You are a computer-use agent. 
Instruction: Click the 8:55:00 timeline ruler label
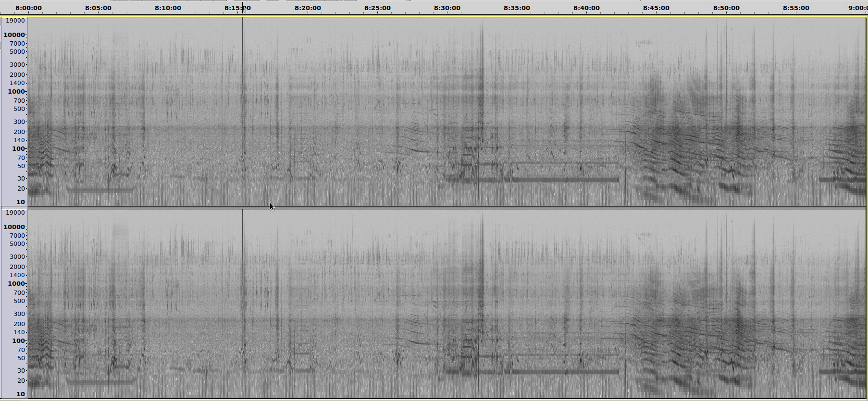pyautogui.click(x=796, y=8)
